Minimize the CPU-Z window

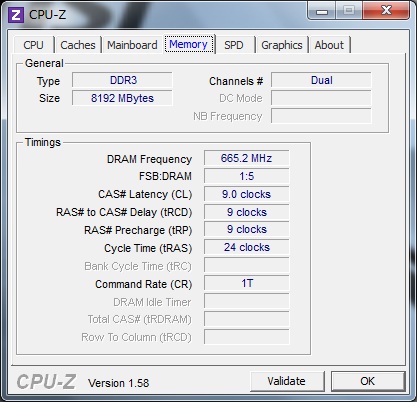(x=322, y=11)
